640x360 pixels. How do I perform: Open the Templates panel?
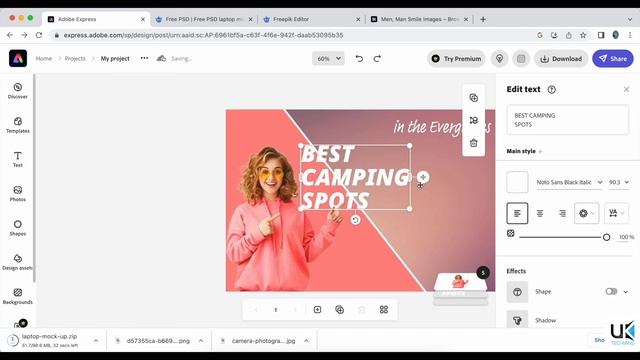pos(18,125)
